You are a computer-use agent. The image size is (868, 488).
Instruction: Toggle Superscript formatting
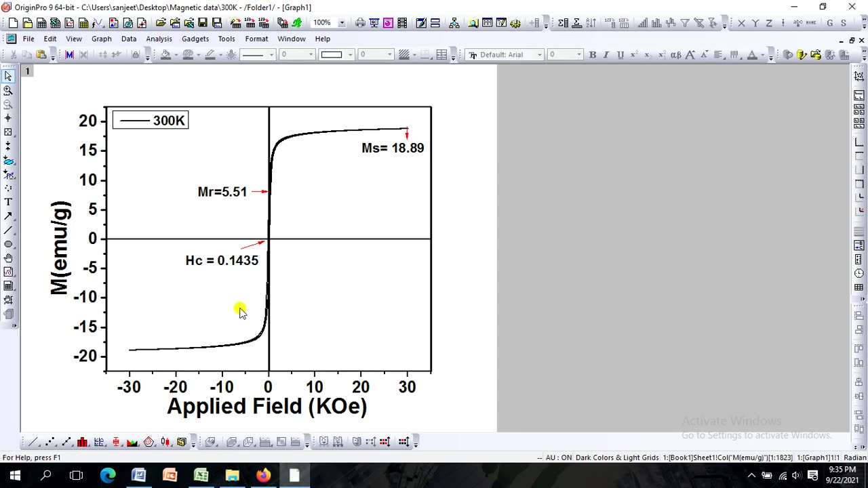coord(634,55)
